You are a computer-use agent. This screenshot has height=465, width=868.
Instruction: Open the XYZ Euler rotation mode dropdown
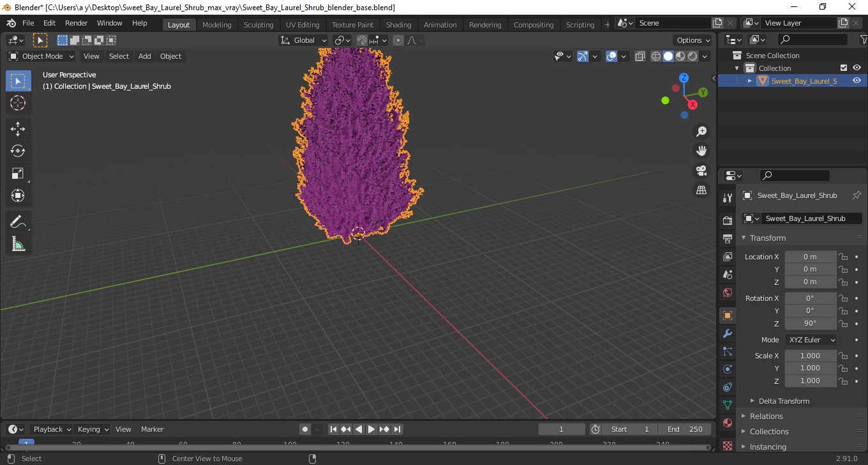tap(811, 340)
